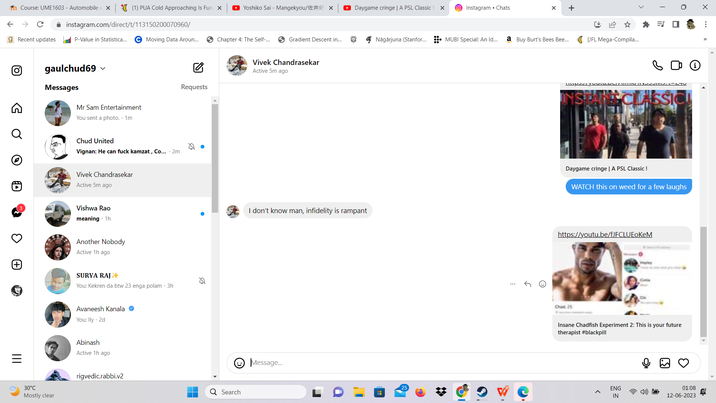Reply to Chadfish video message
The image size is (716, 403).
pyautogui.click(x=527, y=284)
